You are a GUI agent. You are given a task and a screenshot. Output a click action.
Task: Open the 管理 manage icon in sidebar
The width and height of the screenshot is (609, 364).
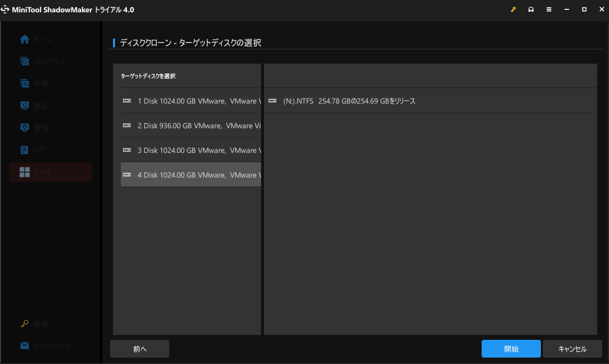point(25,128)
